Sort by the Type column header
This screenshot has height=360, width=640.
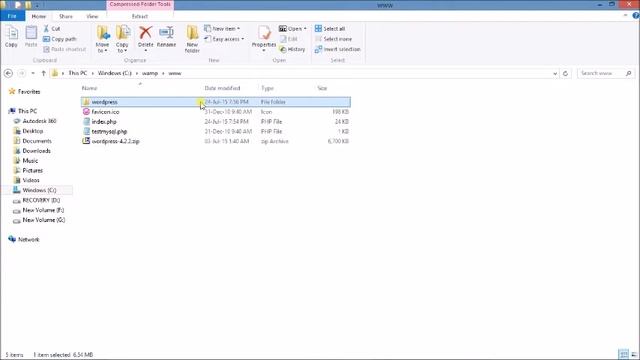click(267, 88)
